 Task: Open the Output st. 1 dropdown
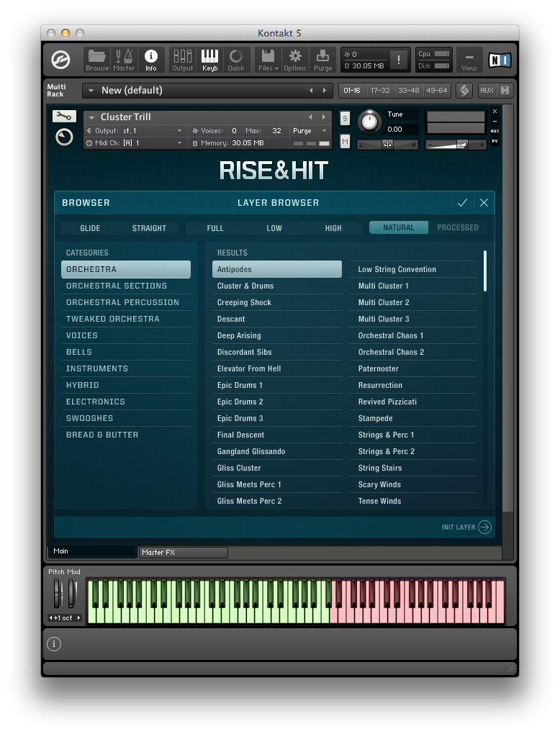[x=135, y=130]
